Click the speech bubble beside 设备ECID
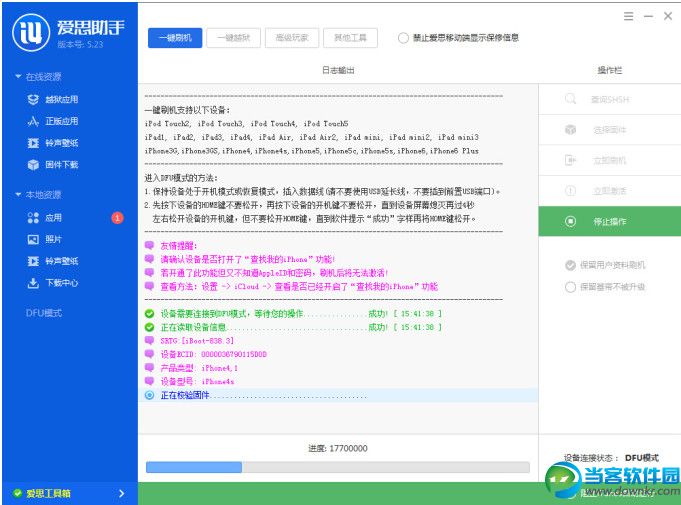Viewport: 681px width, 505px height. pyautogui.click(x=149, y=354)
